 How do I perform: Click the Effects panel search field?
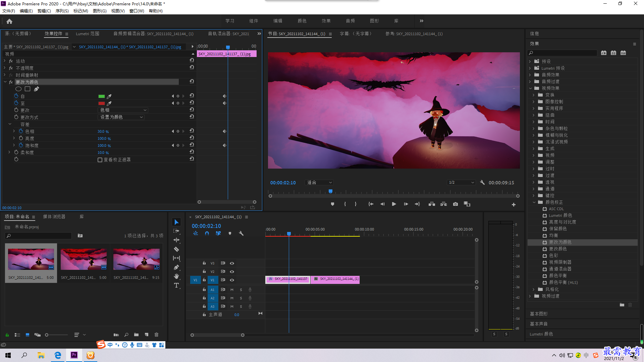[562, 53]
